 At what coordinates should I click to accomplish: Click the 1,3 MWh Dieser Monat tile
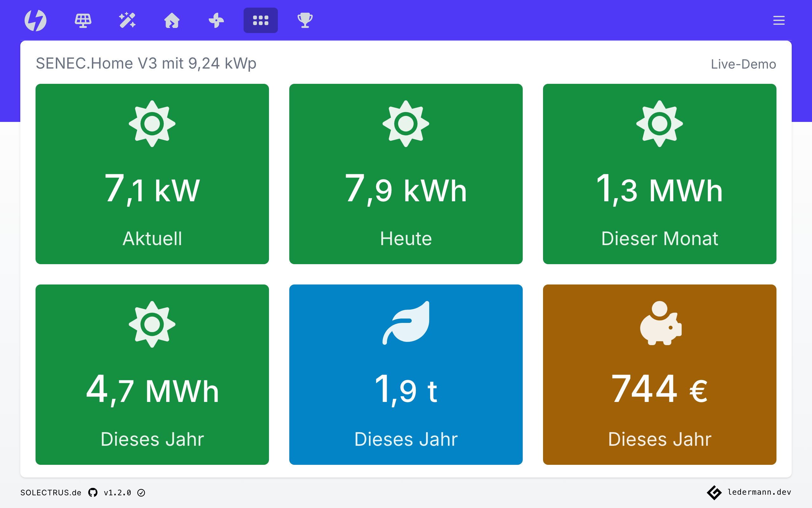(660, 174)
